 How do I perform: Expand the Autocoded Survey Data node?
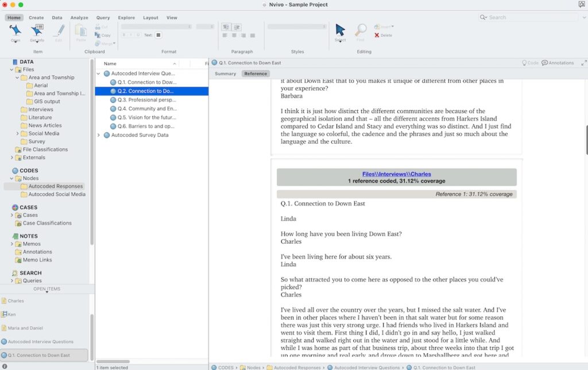click(99, 135)
